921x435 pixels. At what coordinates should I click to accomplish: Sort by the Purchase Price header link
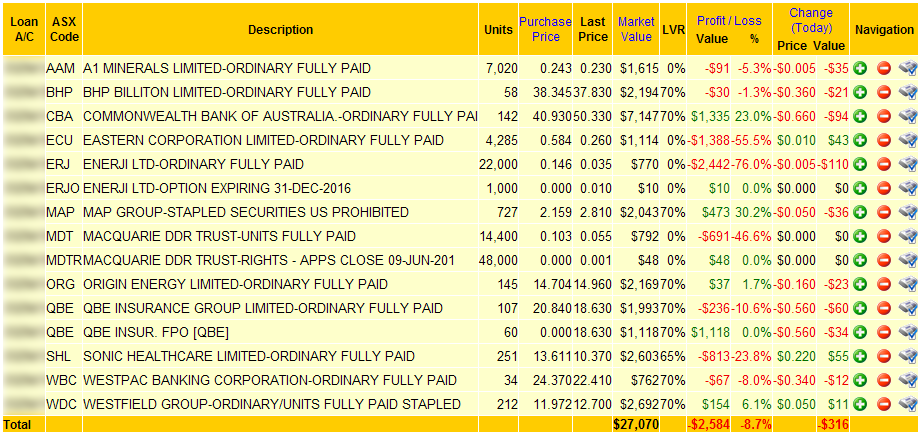pyautogui.click(x=545, y=29)
